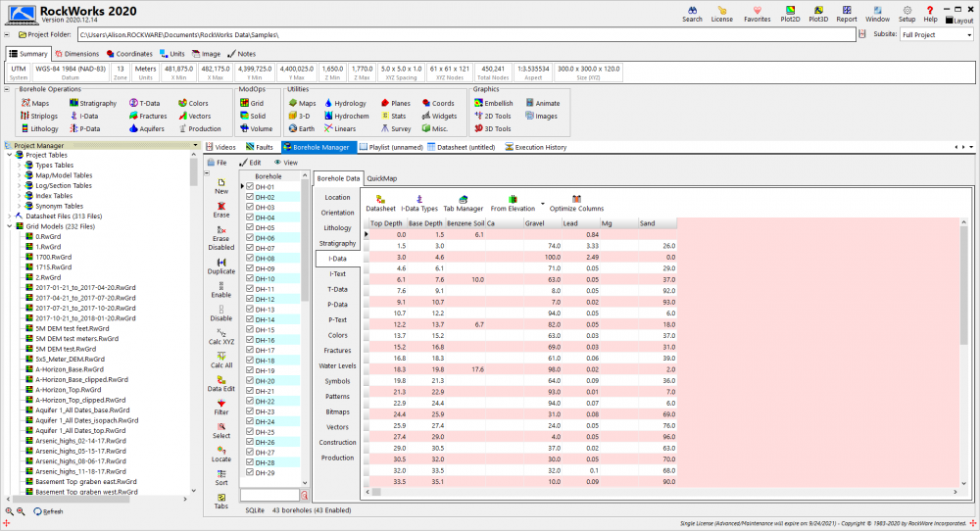Toggle DH-22 borehole checkbox
Image resolution: width=980 pixels, height=531 pixels.
250,401
